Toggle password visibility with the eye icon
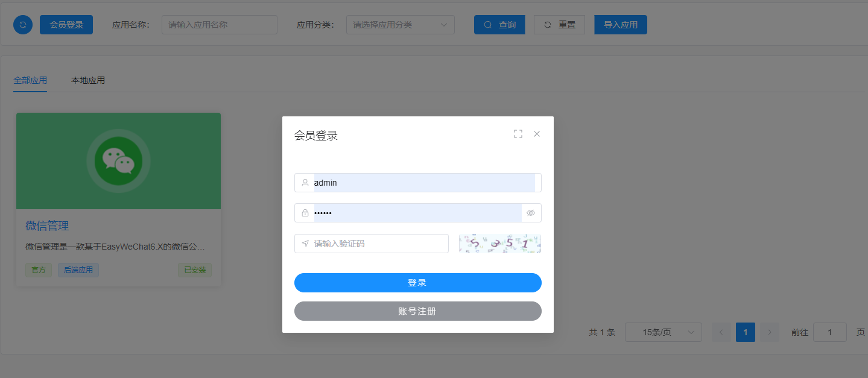The height and width of the screenshot is (378, 868). [x=531, y=213]
